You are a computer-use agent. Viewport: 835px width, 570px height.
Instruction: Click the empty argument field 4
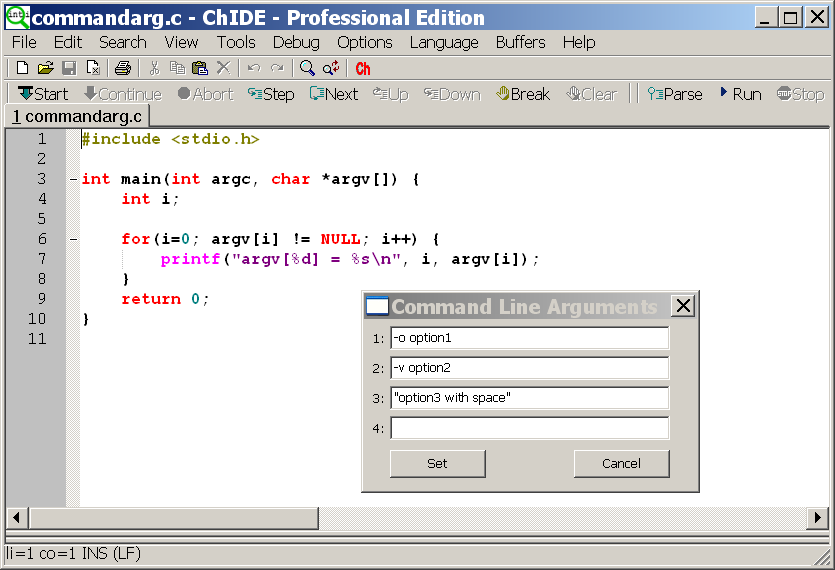point(529,428)
